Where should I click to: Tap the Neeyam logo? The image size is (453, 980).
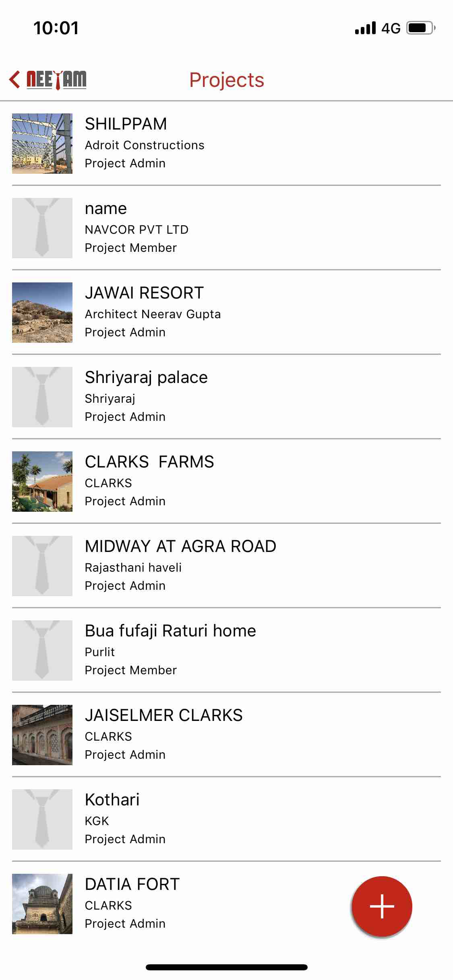coord(56,79)
